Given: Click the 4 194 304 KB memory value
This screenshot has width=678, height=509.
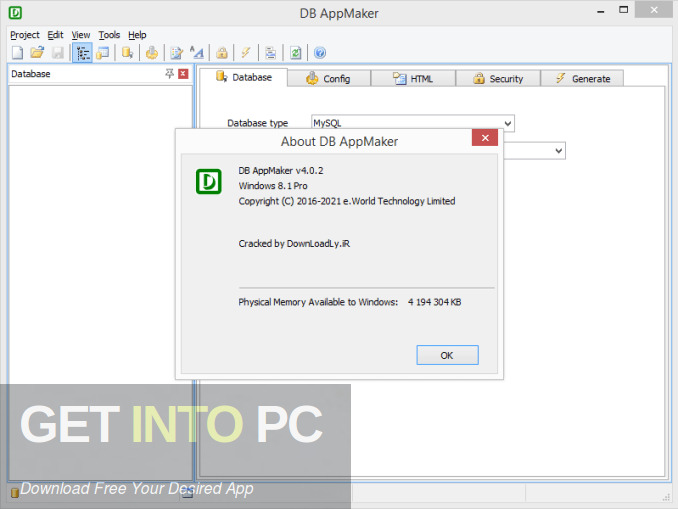Looking at the screenshot, I should pos(435,302).
